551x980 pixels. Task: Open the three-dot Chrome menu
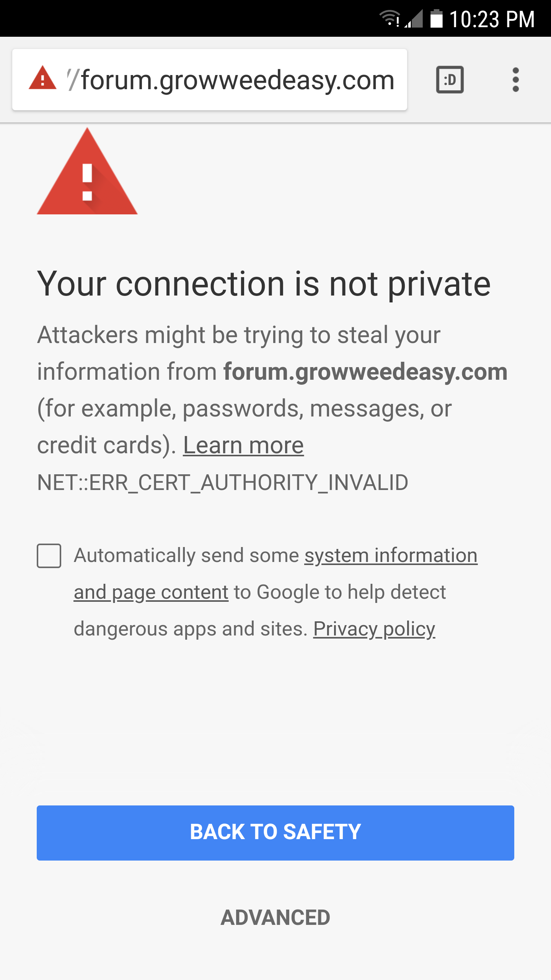tap(515, 80)
